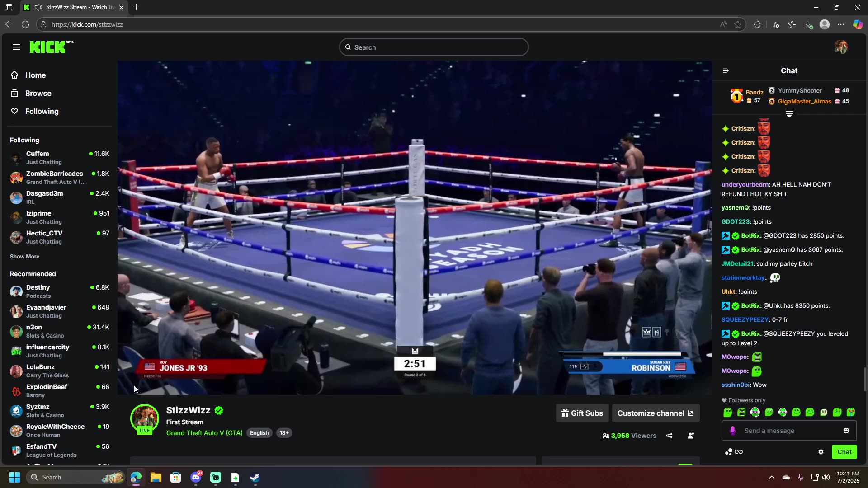
Task: Activate the purple microphone in the message box
Action: (x=732, y=431)
